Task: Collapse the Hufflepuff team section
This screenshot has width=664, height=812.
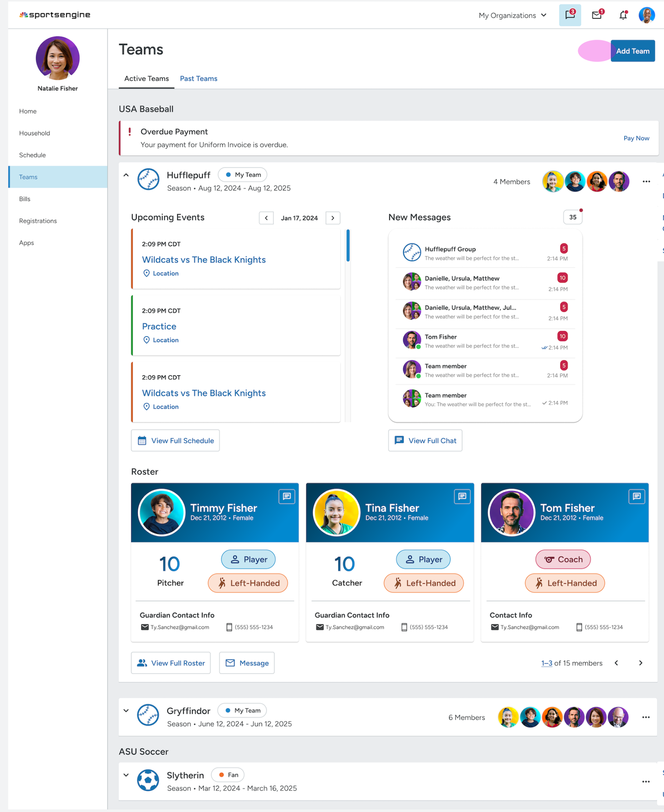Action: [x=126, y=175]
